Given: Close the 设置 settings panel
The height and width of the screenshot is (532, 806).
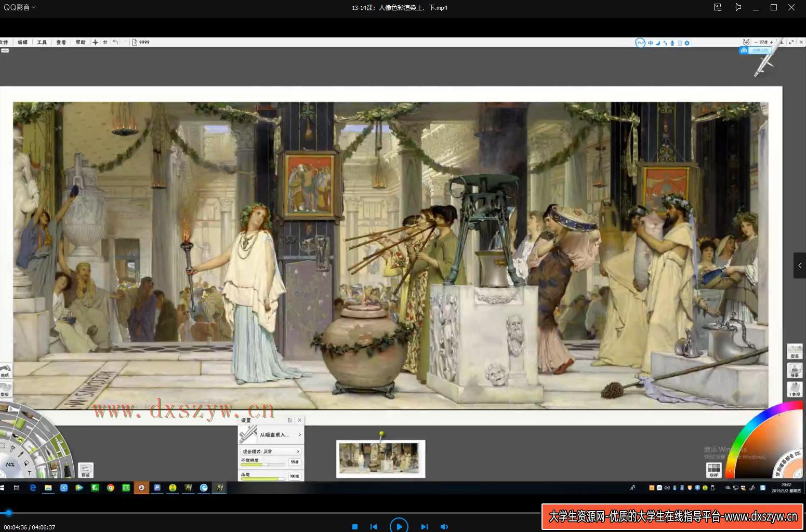Looking at the screenshot, I should [299, 420].
